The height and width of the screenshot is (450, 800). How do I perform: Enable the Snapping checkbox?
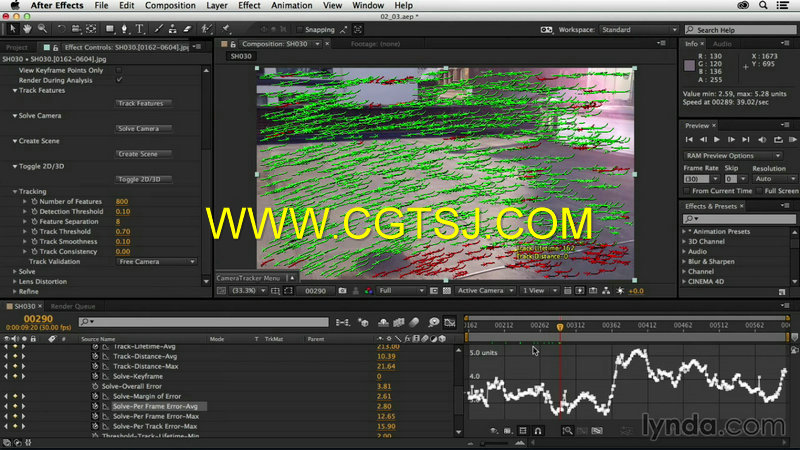(299, 30)
